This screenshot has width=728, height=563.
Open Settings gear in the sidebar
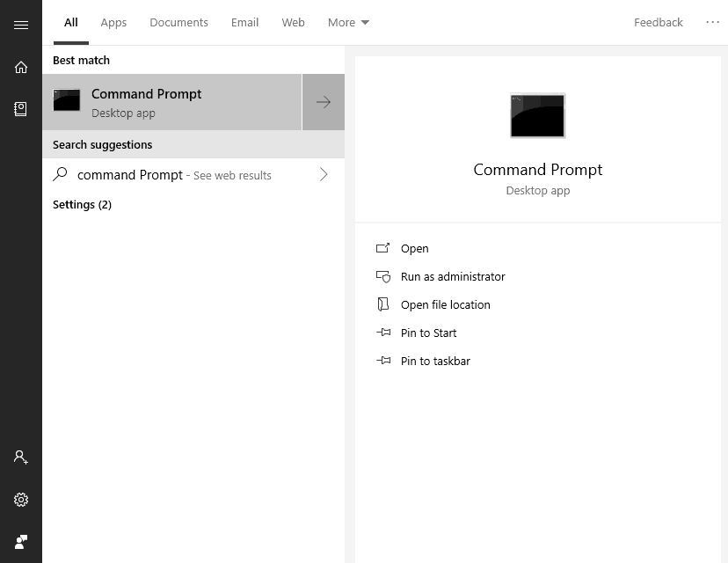coord(21,500)
